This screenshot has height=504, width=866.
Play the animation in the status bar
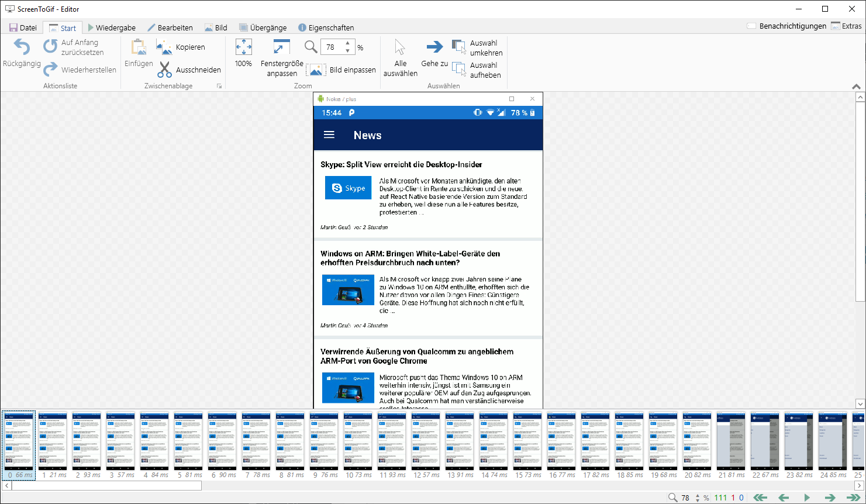pyautogui.click(x=807, y=498)
